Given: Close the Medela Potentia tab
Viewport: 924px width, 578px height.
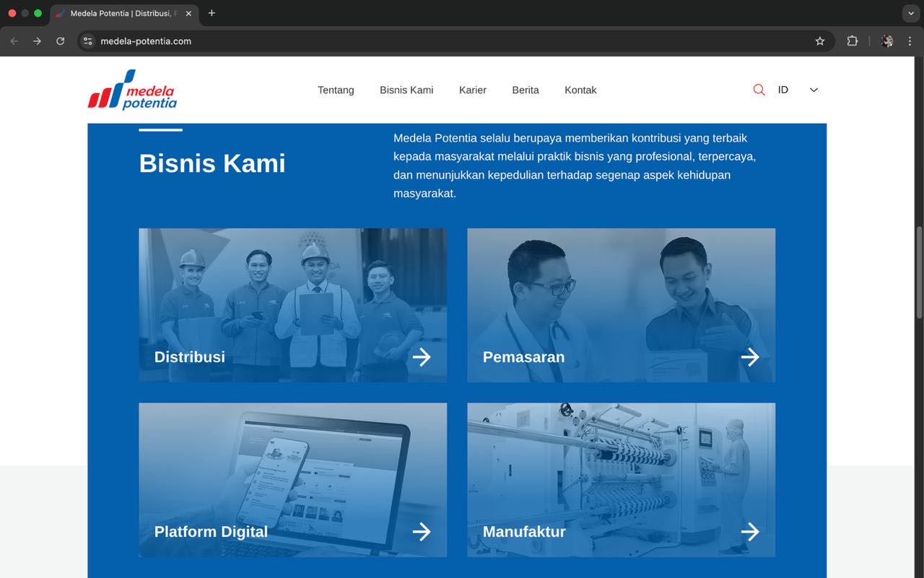Looking at the screenshot, I should (x=188, y=13).
